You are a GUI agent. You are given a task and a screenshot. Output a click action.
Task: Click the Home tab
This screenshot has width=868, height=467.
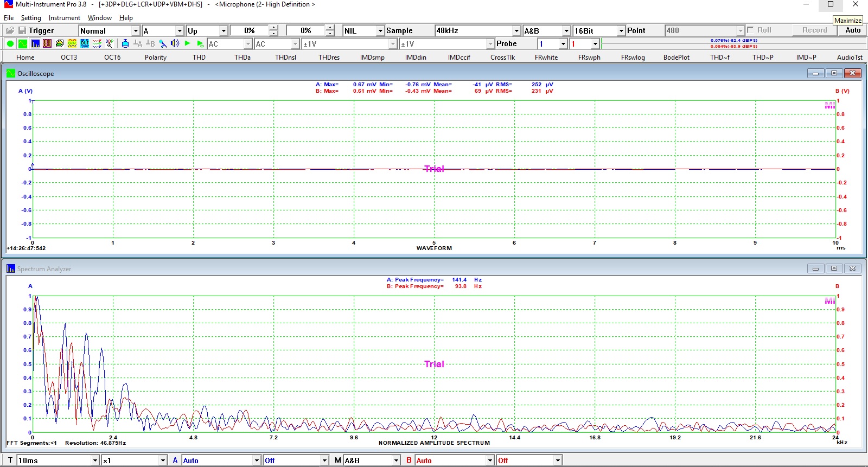coord(25,57)
